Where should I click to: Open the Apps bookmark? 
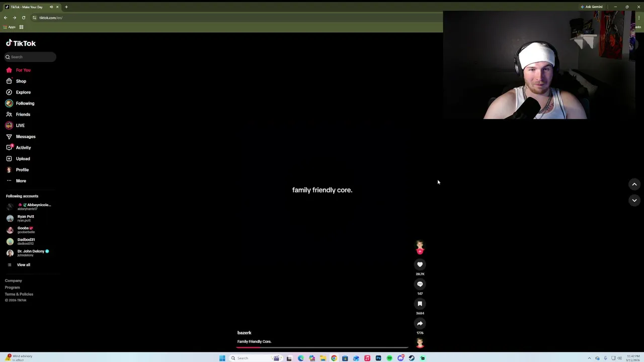tap(9, 27)
